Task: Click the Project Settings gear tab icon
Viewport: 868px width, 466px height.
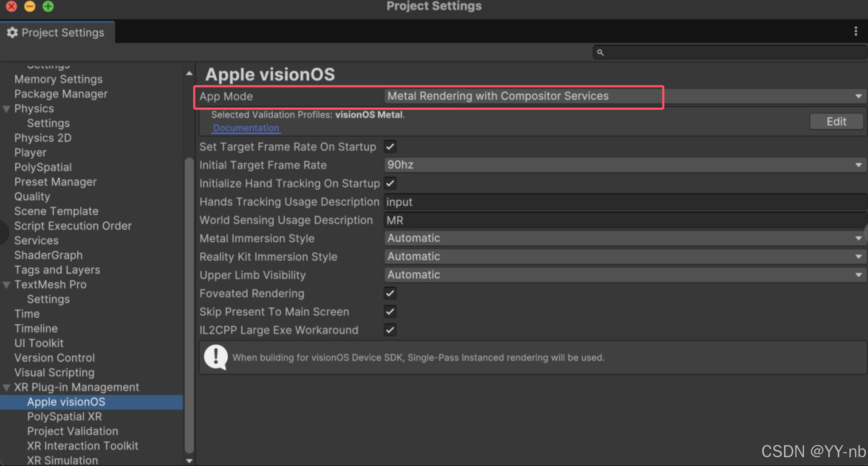Action: tap(12, 32)
